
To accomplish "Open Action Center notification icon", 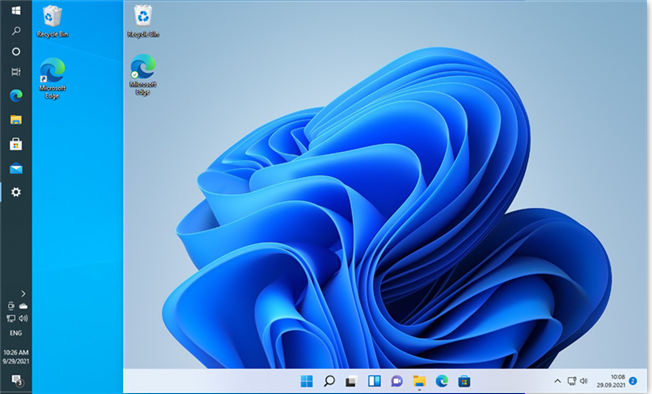I will [x=17, y=380].
